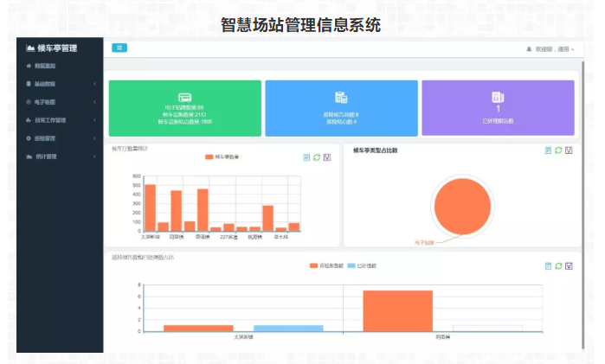Toggle the blue 已处理数 legend series
605x364 pixels.
pos(362,265)
